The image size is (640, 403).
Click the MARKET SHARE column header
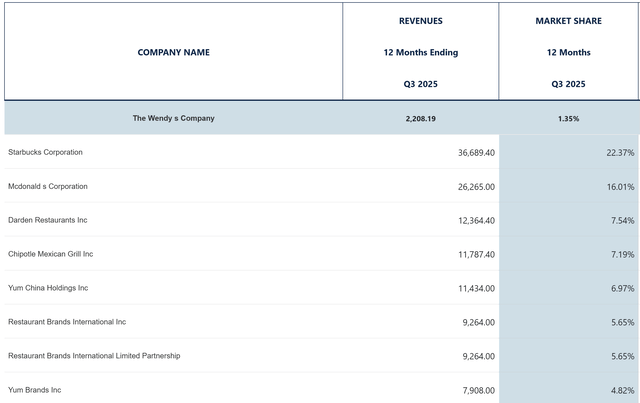[568, 21]
